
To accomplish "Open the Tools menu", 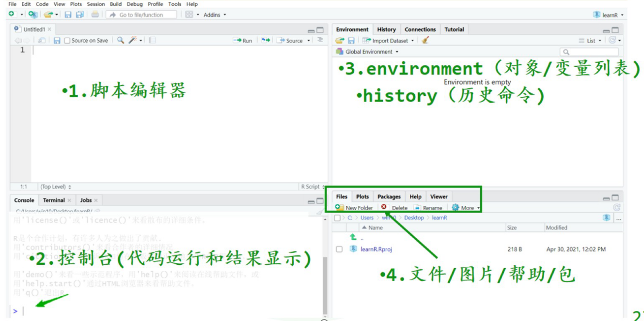I will tap(175, 4).
